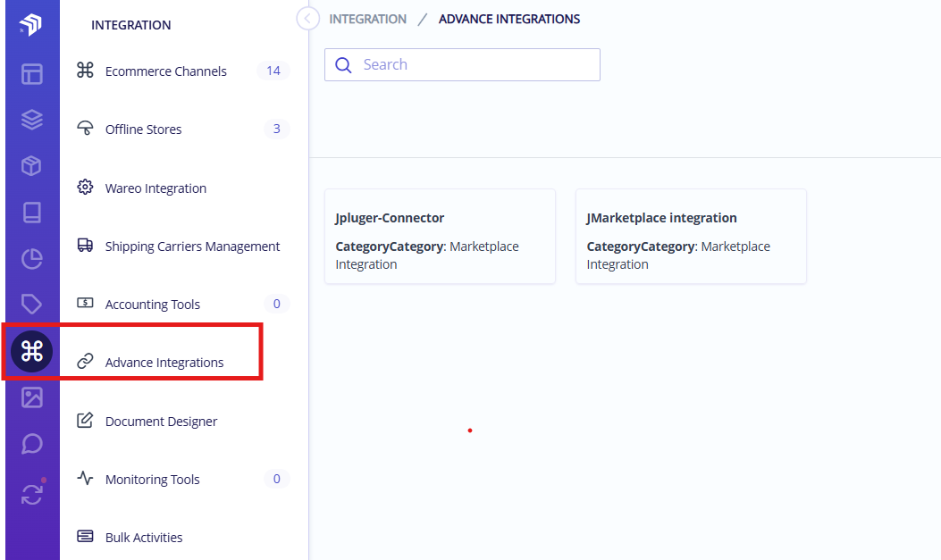The height and width of the screenshot is (560, 941).
Task: Click the tag icon in the left rail
Action: point(31,305)
